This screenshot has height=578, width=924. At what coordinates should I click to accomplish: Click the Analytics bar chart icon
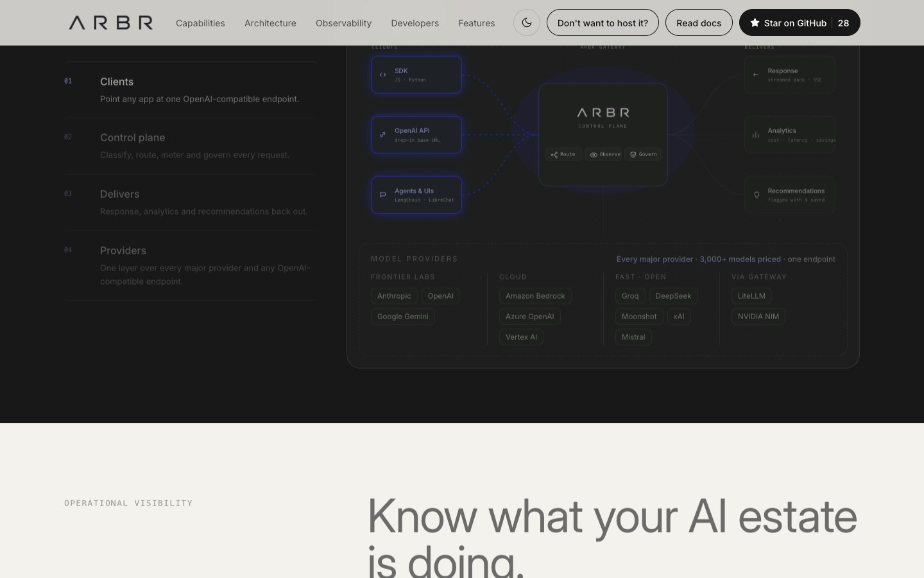click(x=756, y=135)
